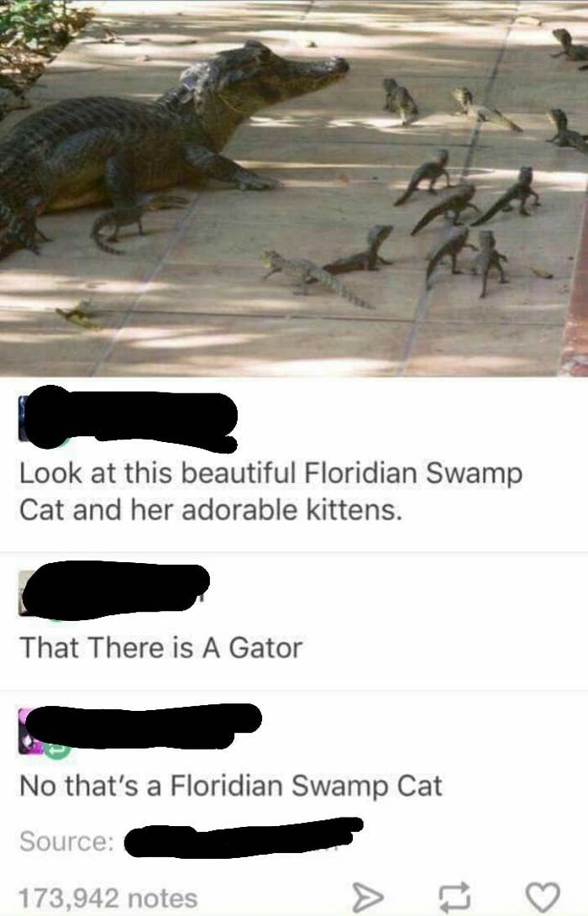Click the green reblog badge on the avatar

pyautogui.click(x=57, y=750)
